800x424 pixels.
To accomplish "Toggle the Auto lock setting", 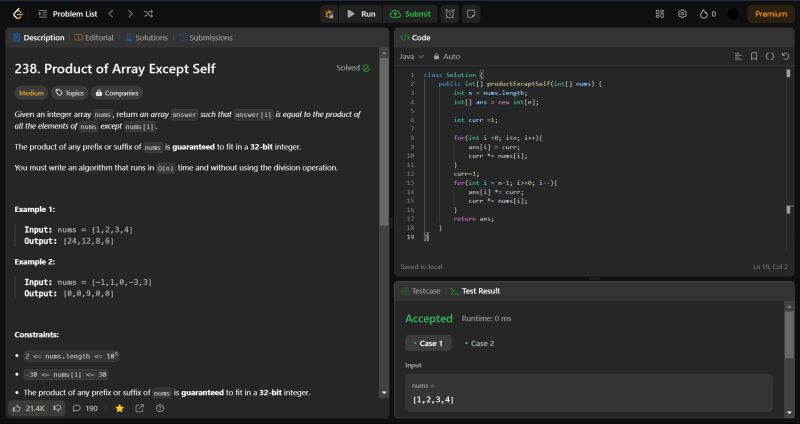I will [447, 57].
